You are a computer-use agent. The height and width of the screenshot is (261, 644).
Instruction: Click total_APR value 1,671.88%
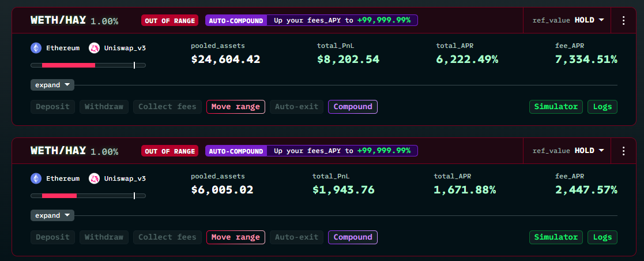point(465,190)
